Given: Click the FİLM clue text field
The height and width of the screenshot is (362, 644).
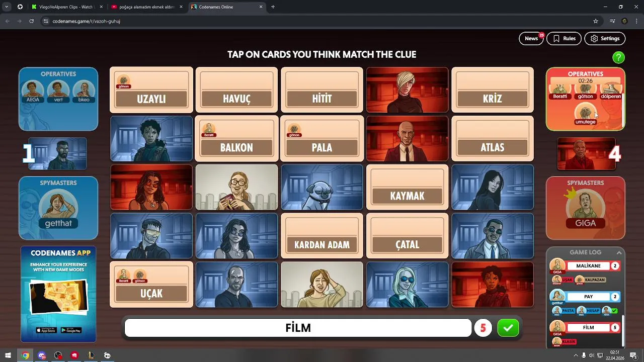Looking at the screenshot, I should click(298, 328).
